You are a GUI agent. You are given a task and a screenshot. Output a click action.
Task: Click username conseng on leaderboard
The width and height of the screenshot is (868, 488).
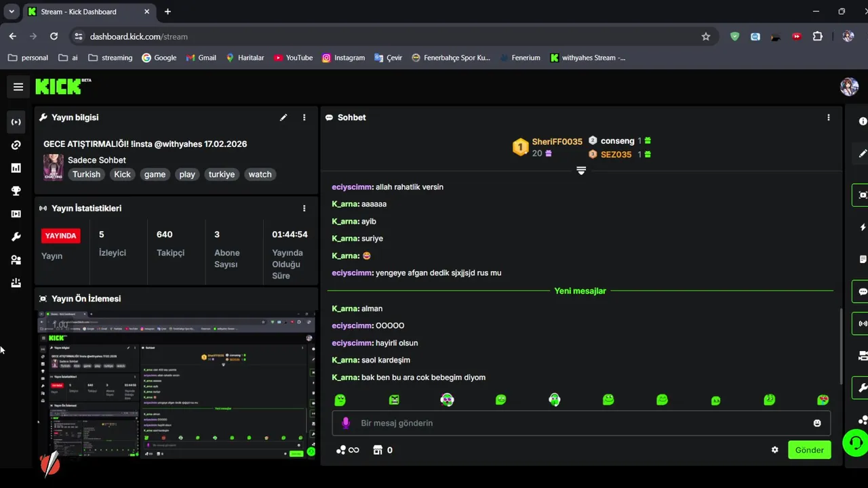(617, 141)
